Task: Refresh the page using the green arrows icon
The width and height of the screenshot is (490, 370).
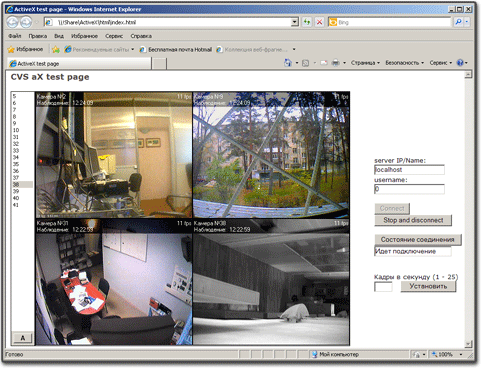Action: tap(307, 22)
